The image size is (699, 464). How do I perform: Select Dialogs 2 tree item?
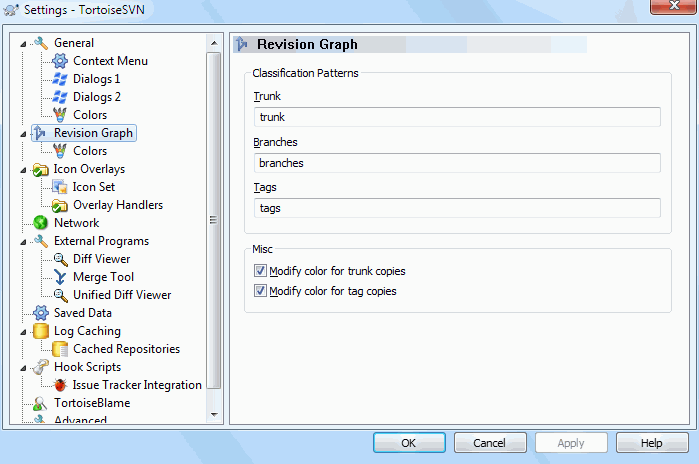pos(96,97)
